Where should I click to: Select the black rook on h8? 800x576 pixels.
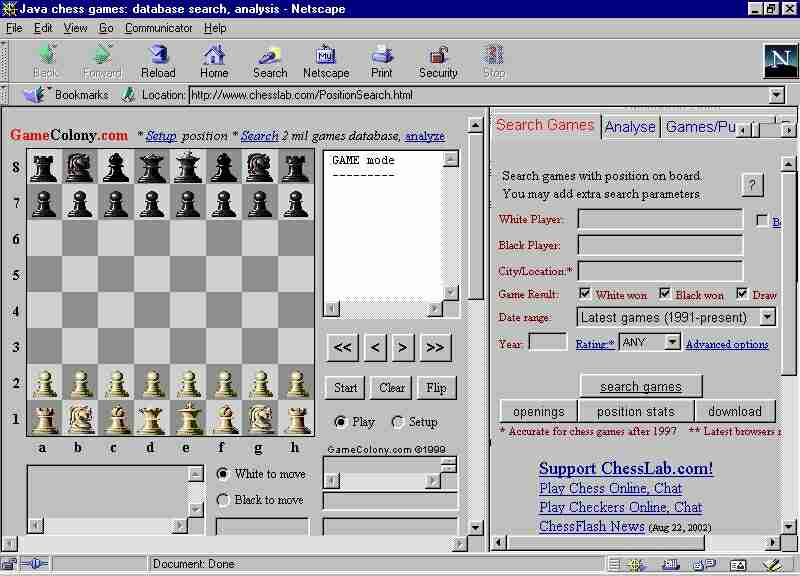(x=296, y=166)
